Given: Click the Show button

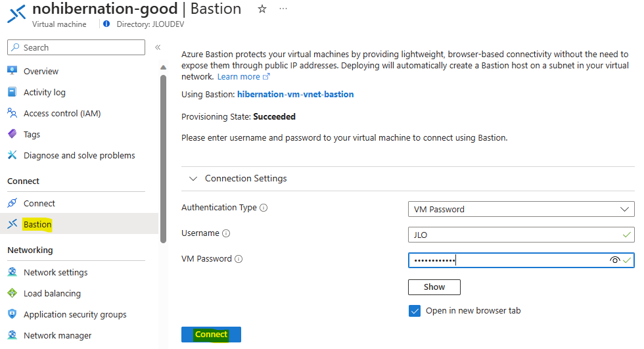Looking at the screenshot, I should point(434,287).
